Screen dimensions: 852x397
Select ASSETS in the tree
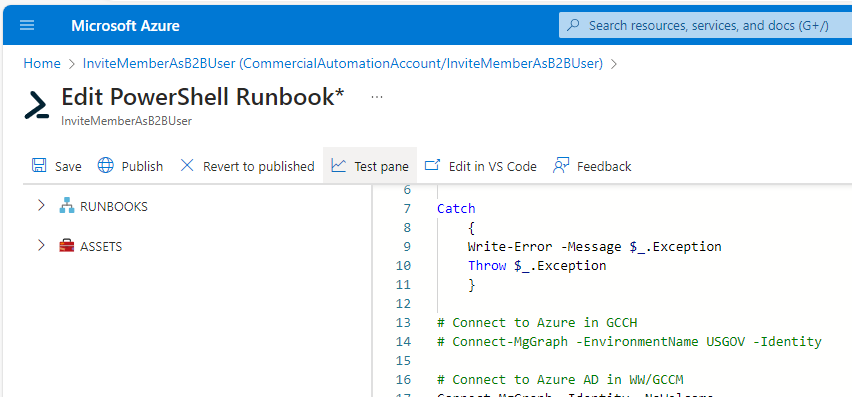[x=101, y=247]
